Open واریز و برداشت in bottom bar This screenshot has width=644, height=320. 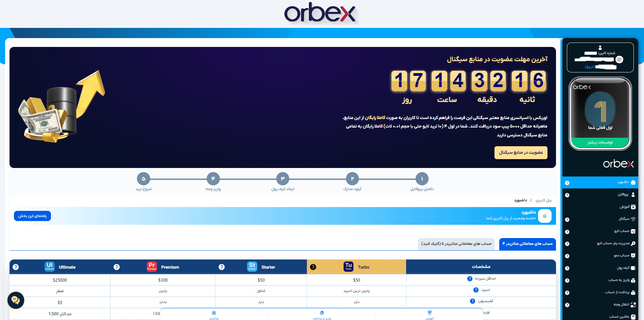pos(322,315)
